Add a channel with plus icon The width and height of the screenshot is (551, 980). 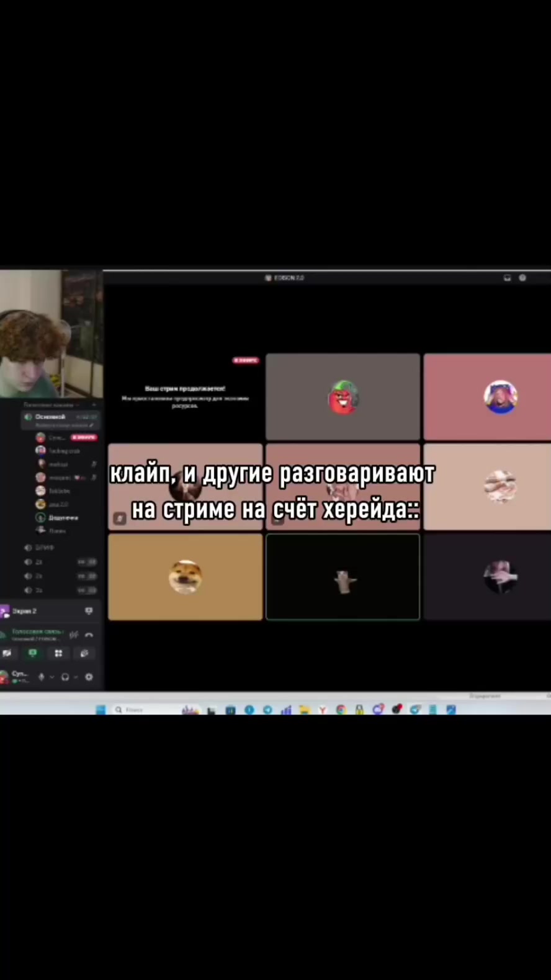pos(94,404)
